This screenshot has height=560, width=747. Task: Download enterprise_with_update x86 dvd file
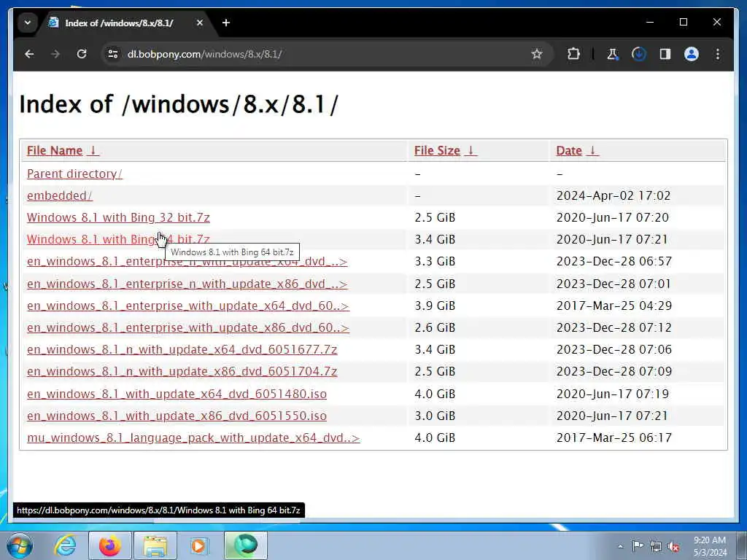[x=187, y=327]
